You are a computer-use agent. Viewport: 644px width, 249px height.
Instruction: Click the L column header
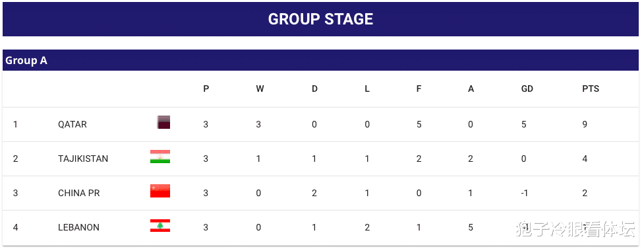coord(367,89)
